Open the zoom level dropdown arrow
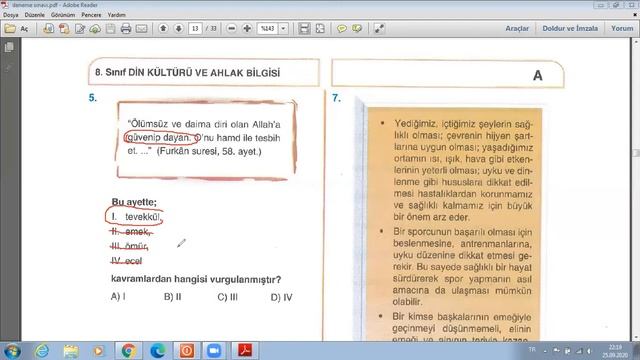Screen dimensions: 640x360 [x=283, y=29]
